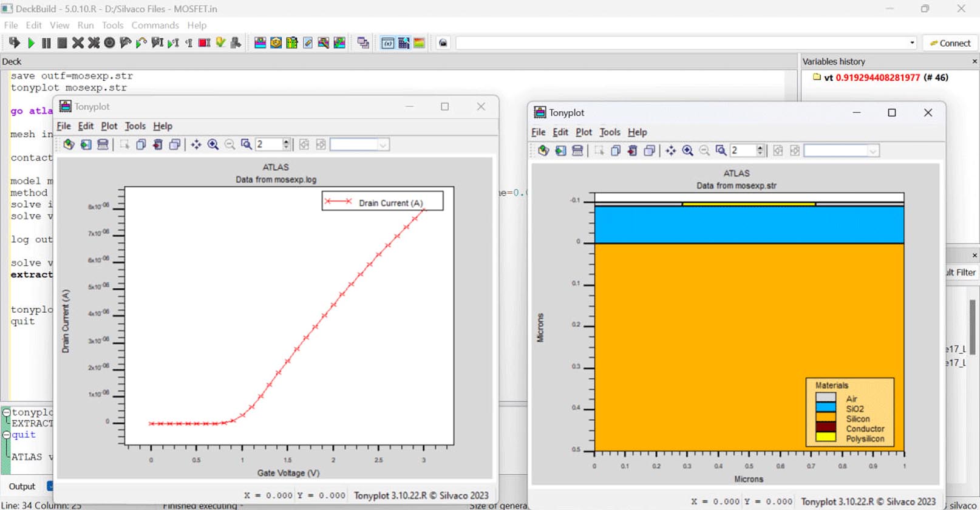
Task: Toggle the variables (x) panel button in DeckBuild toolbar
Action: (x=387, y=42)
